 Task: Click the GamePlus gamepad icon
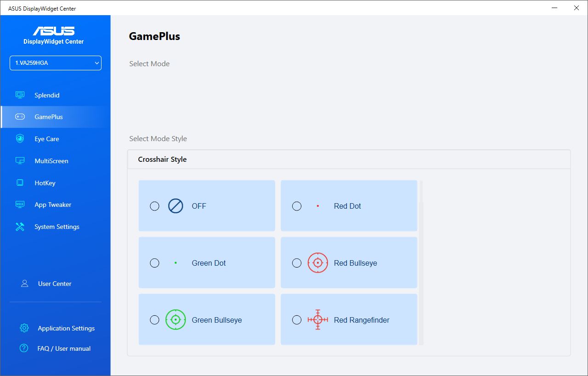(20, 117)
